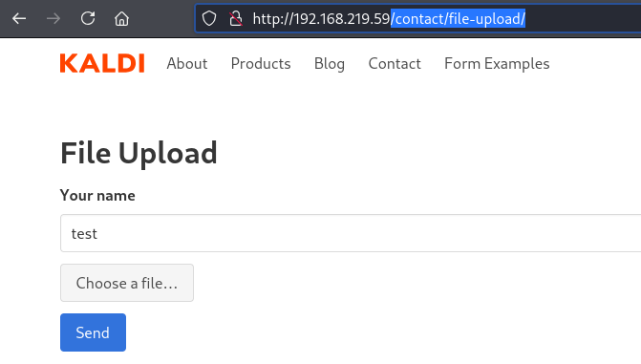Open Form Examples in the navigation
Screen dimensions: 641x364
497,64
